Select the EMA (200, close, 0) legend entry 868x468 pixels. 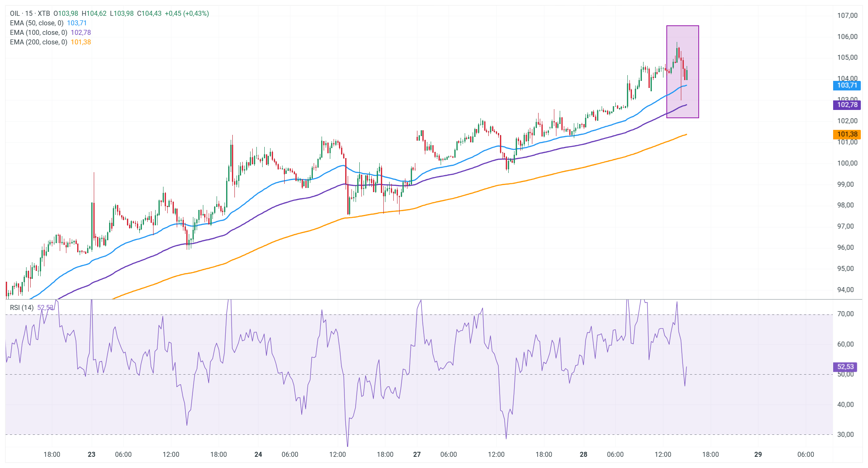pos(38,42)
